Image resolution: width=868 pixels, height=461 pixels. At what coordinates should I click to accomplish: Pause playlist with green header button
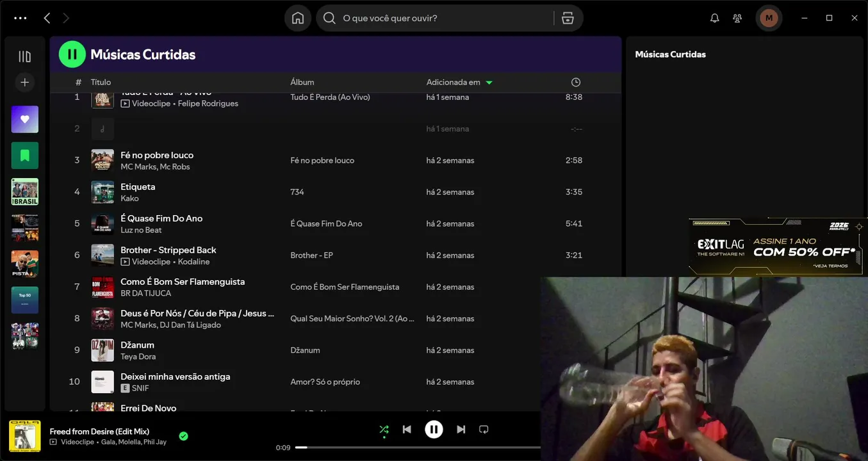tap(72, 54)
